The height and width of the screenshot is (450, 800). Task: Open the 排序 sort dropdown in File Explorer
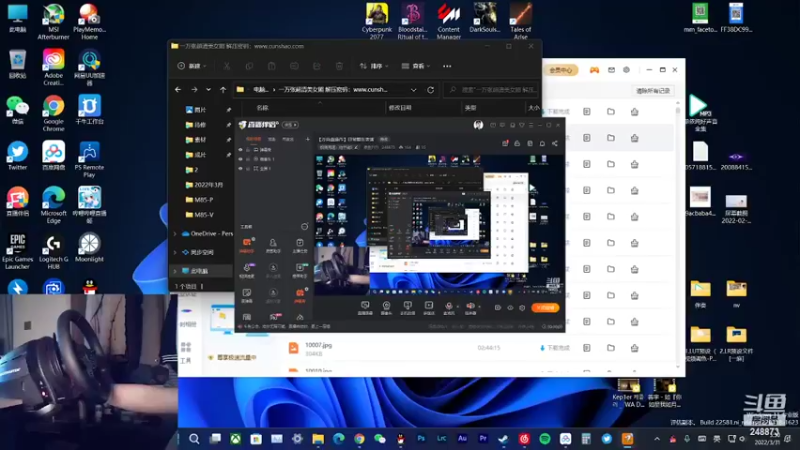pyautogui.click(x=374, y=66)
